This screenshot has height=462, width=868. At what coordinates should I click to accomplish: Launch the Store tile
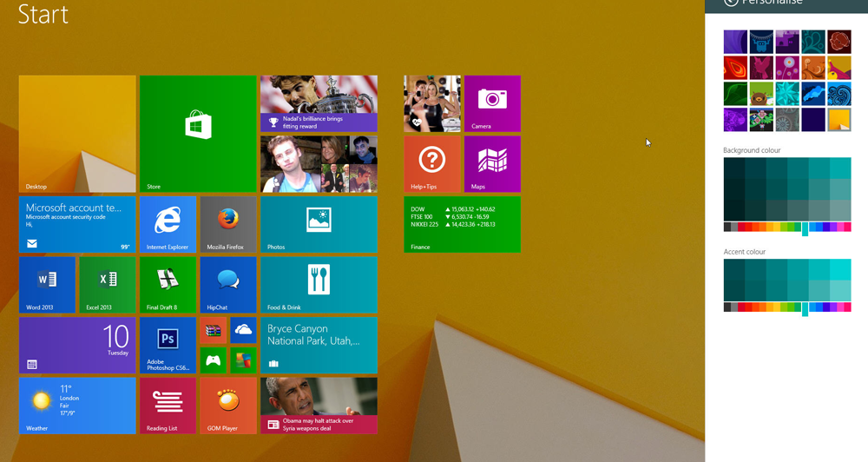[198, 134]
